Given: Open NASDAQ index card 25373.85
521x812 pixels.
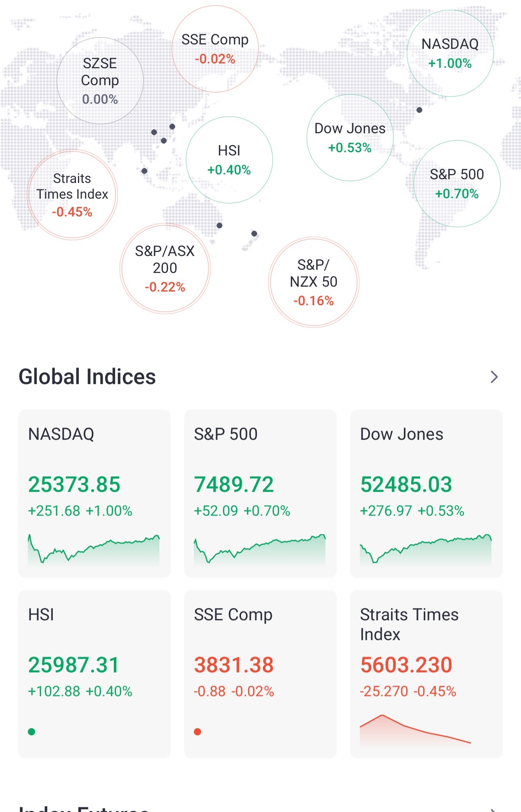Looking at the screenshot, I should coord(95,493).
